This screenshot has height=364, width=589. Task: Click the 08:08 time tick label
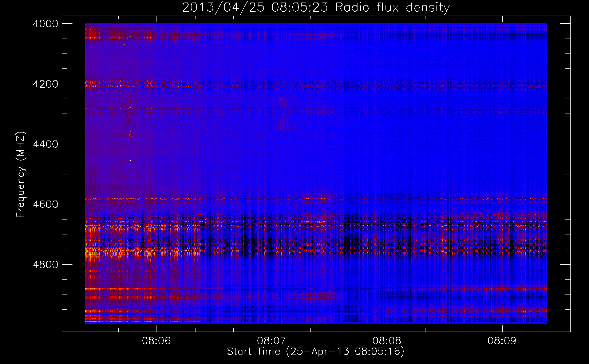tap(387, 341)
